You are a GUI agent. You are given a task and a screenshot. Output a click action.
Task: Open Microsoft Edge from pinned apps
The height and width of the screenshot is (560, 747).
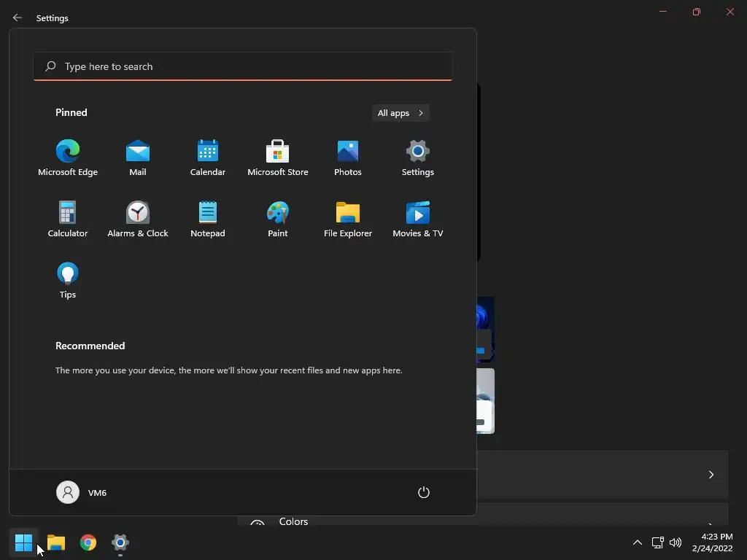tap(68, 158)
